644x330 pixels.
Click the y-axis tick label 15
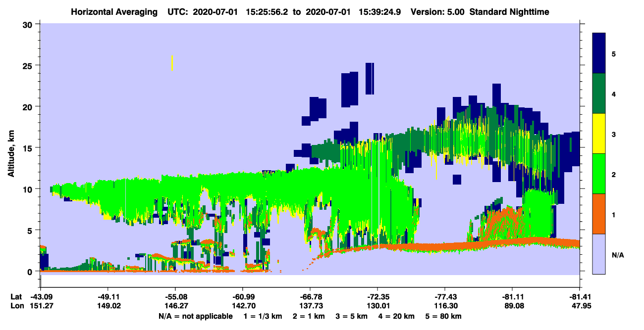pos(29,148)
